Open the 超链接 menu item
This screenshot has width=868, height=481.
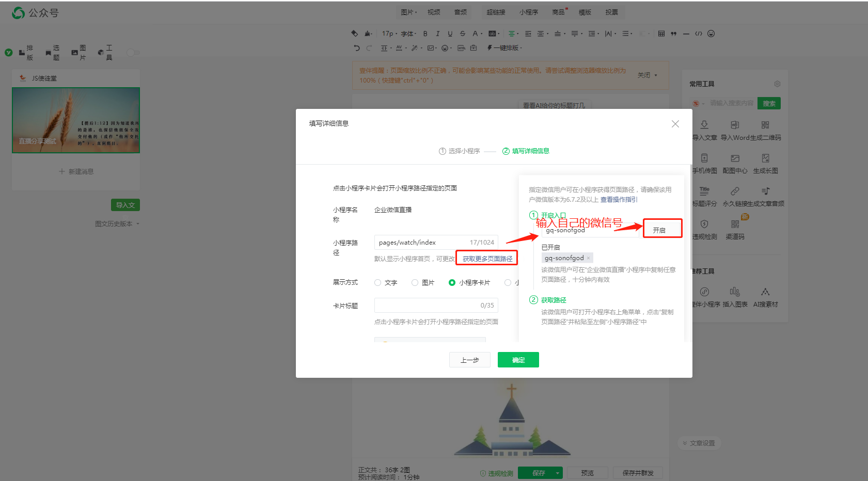[496, 12]
